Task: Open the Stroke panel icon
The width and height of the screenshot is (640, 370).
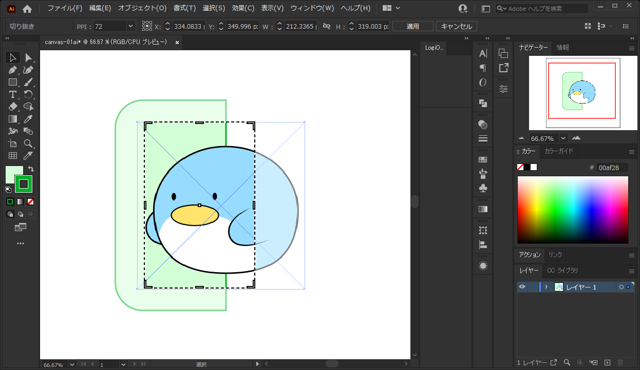Action: tap(483, 139)
